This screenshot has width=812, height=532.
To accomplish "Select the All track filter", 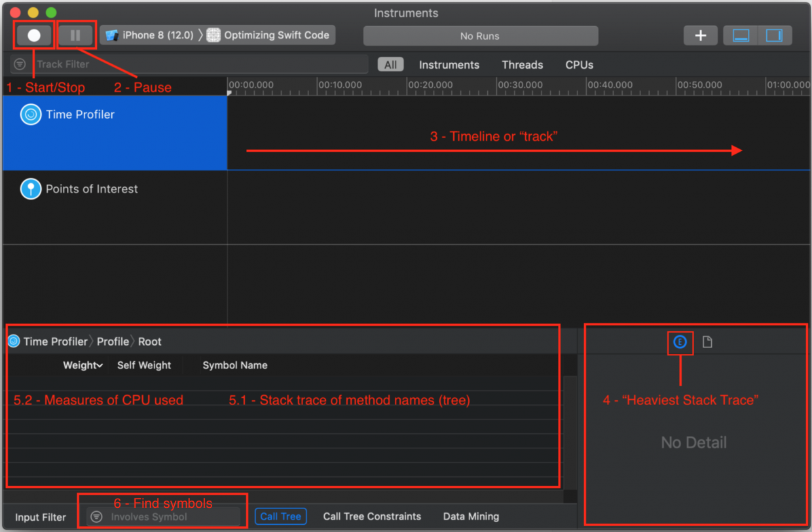I will [390, 65].
